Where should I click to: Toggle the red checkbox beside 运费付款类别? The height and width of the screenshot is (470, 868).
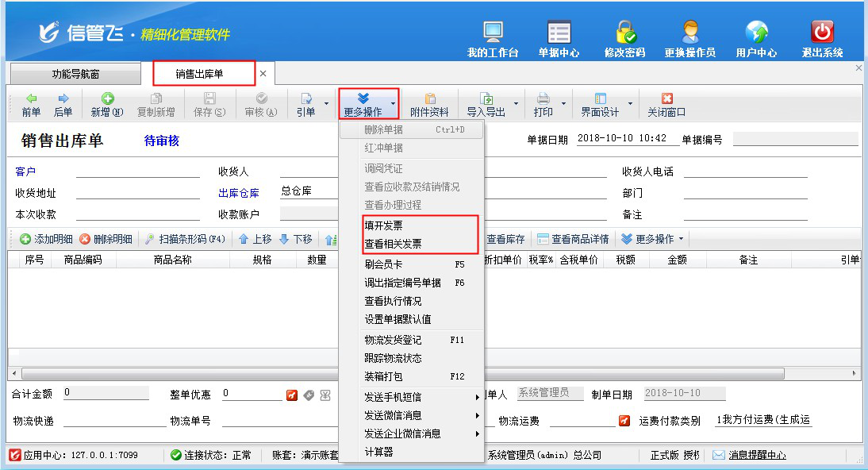point(624,421)
